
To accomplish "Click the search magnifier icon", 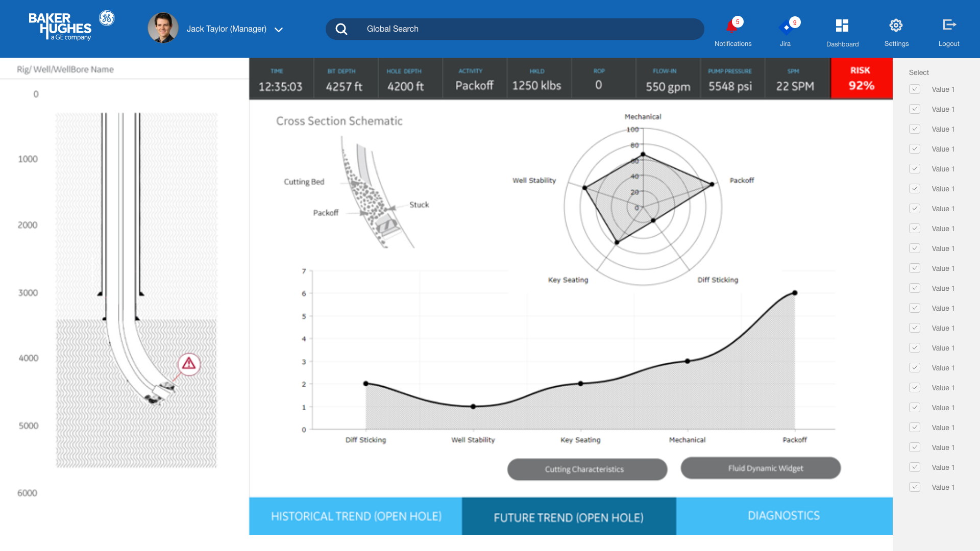I will click(341, 29).
